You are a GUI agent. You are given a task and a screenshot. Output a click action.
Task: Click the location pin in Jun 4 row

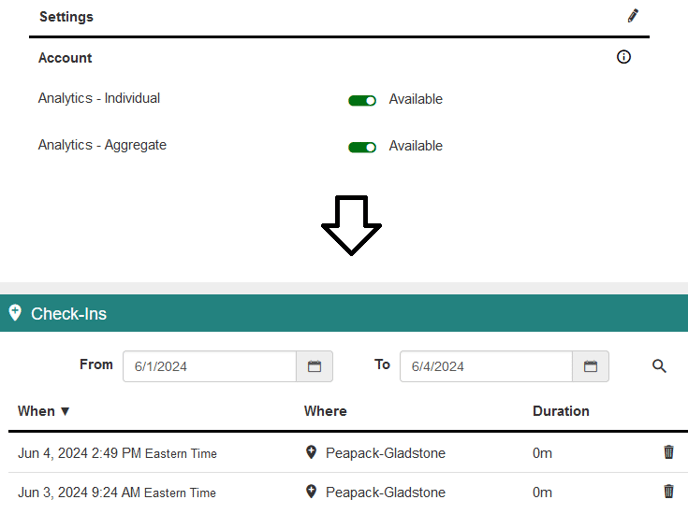tap(311, 453)
